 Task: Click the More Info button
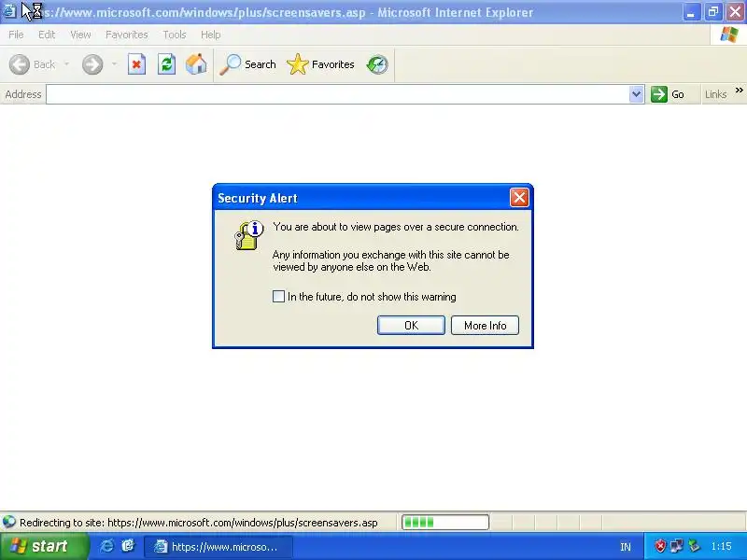pyautogui.click(x=485, y=325)
